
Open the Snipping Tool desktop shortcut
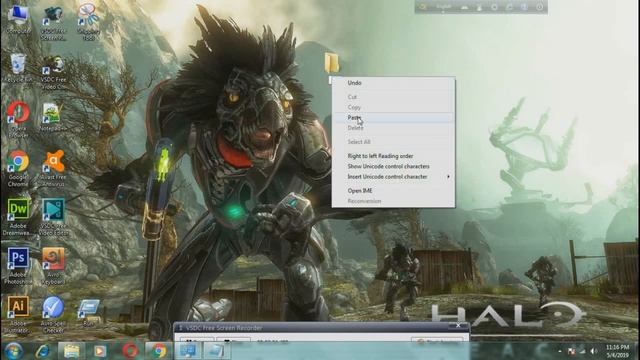tap(88, 22)
